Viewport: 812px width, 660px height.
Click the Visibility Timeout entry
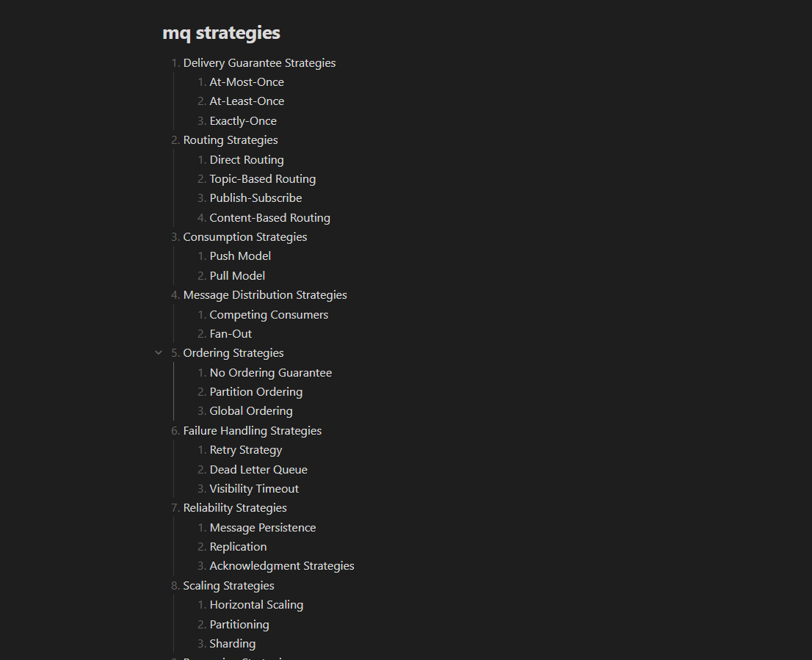(x=254, y=489)
